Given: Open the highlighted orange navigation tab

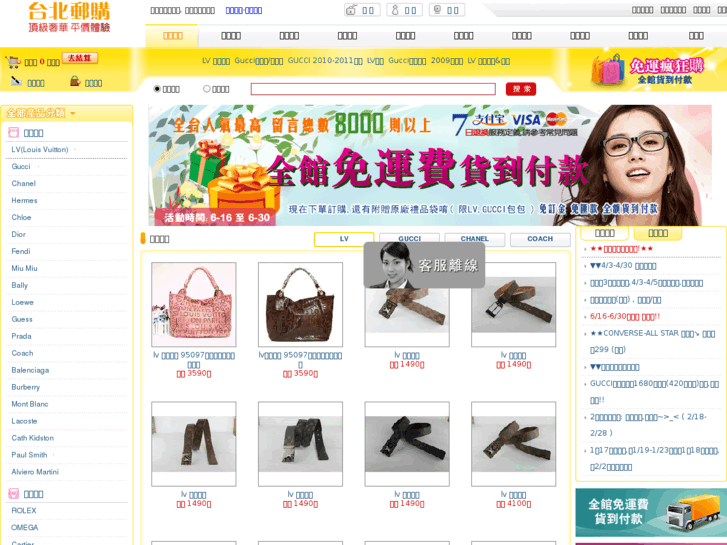Looking at the screenshot, I should click(x=172, y=36).
